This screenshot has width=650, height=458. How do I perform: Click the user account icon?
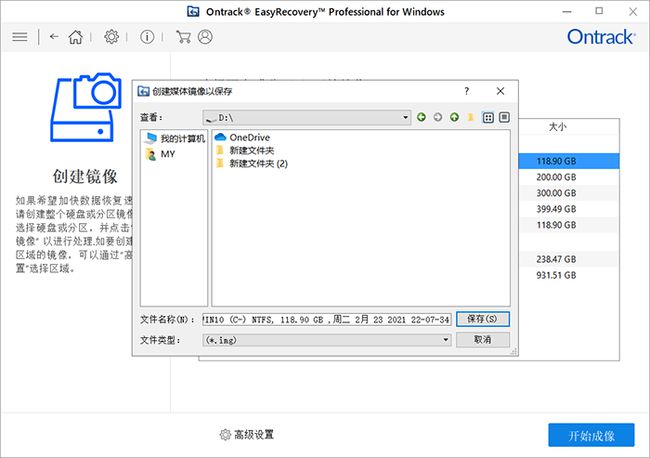(205, 36)
